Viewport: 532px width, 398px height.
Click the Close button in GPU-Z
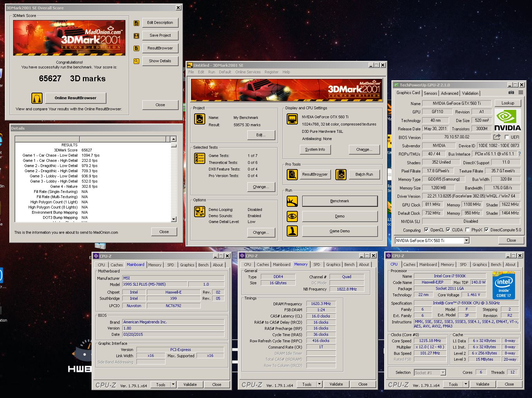511,240
